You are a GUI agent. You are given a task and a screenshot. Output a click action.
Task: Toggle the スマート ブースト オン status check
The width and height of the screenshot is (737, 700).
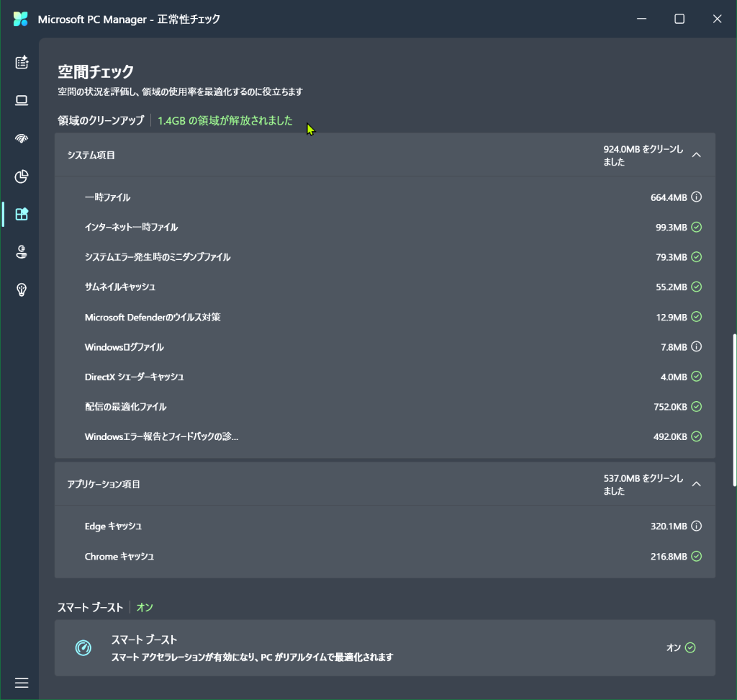(690, 647)
